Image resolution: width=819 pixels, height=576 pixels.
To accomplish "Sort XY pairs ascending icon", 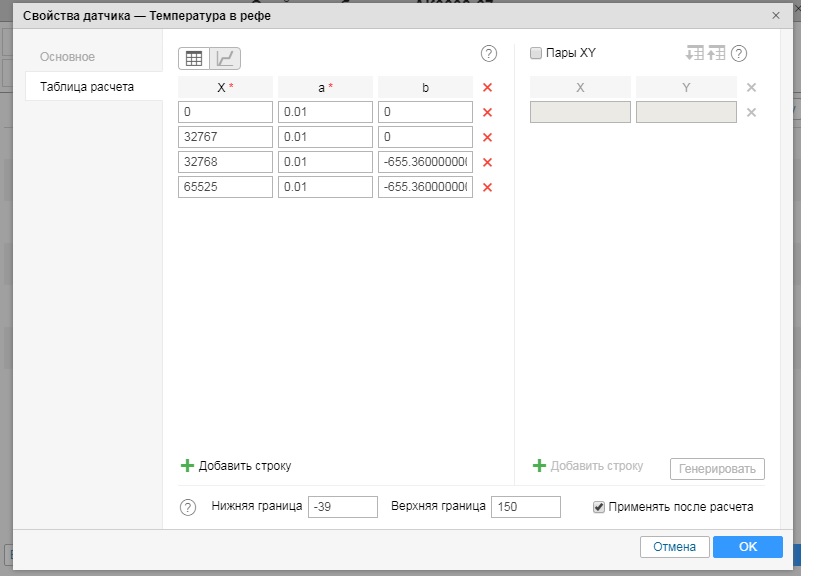I will 716,54.
